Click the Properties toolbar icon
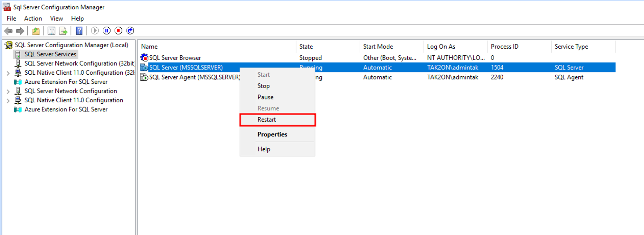This screenshot has height=235, width=644. click(51, 31)
